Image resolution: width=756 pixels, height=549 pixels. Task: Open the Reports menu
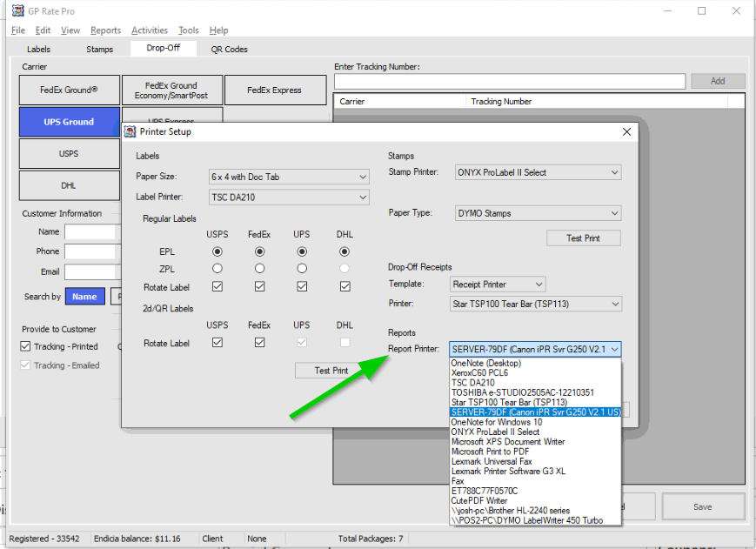click(x=105, y=30)
